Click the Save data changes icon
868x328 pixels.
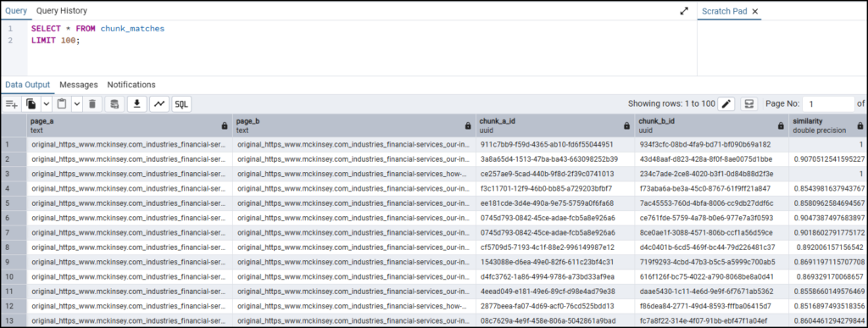pos(114,104)
